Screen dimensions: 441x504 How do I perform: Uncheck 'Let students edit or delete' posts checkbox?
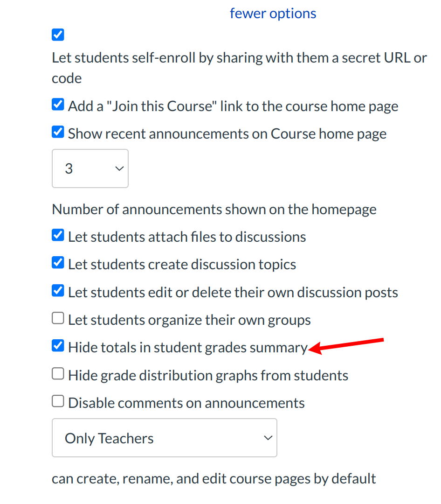pyautogui.click(x=58, y=291)
